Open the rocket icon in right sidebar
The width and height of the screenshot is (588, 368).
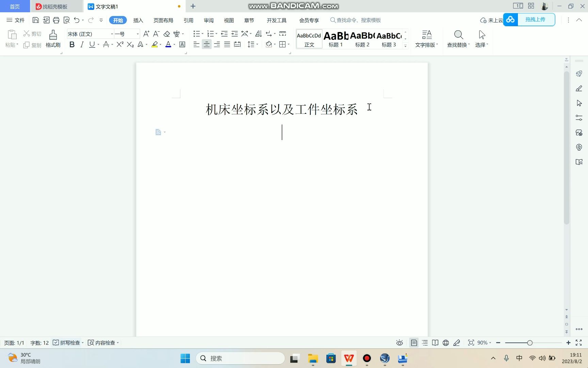579,74
